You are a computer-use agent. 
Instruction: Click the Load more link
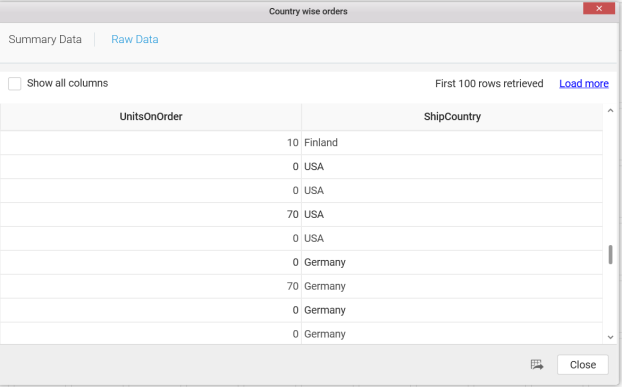coord(584,84)
